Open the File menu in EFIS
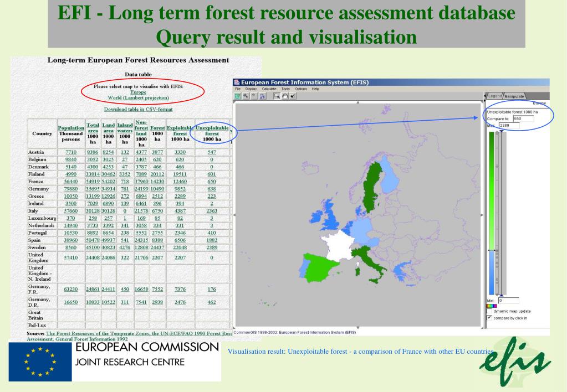 click(x=238, y=89)
